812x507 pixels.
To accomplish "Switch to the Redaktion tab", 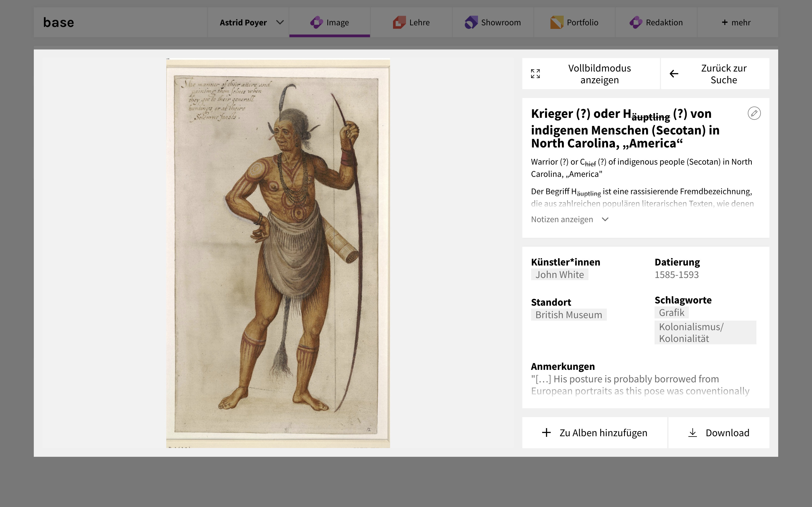I will 656,23.
